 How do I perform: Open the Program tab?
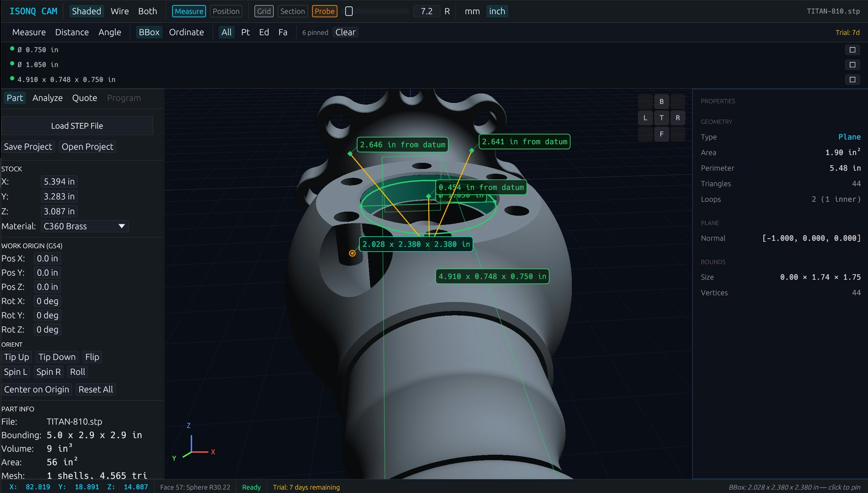coord(124,98)
